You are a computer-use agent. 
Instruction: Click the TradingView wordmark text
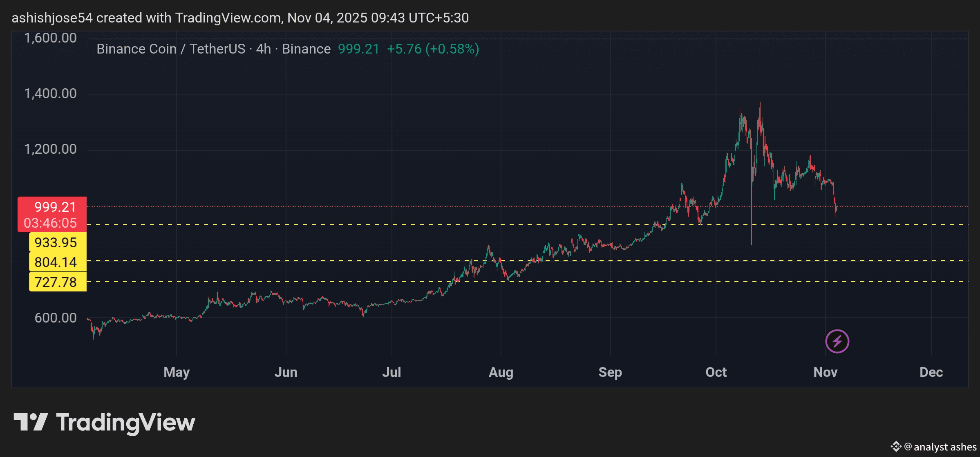125,423
